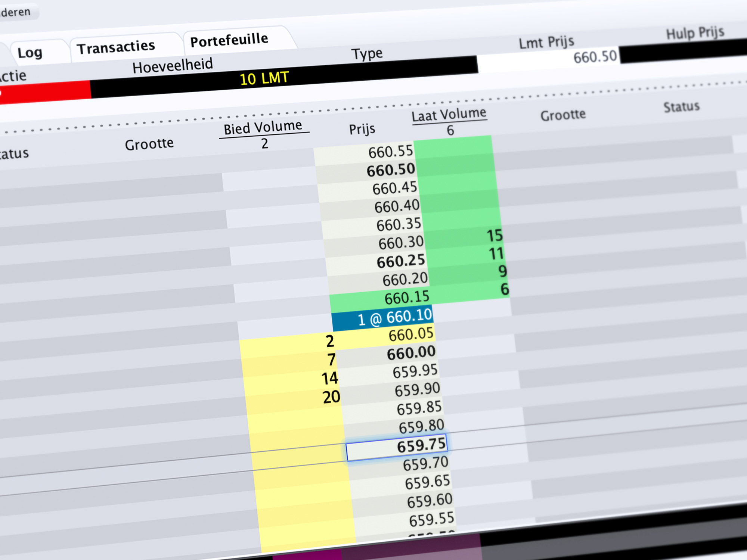This screenshot has height=560, width=747.
Task: Click the Lmt Prijs field 660.50
Action: [548, 59]
